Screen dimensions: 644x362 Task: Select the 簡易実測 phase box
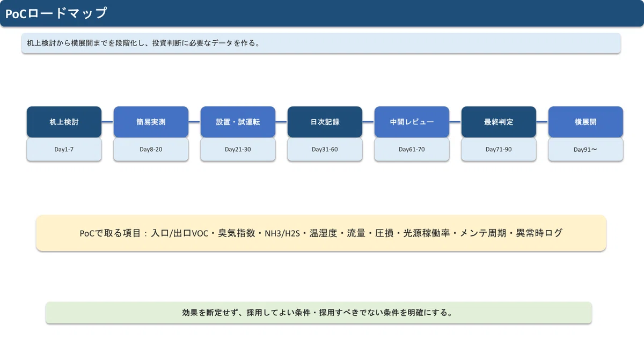(x=151, y=122)
